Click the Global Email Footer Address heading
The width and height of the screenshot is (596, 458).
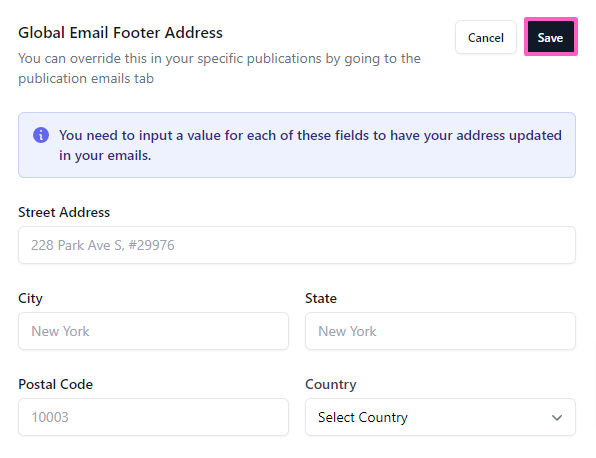[x=120, y=32]
